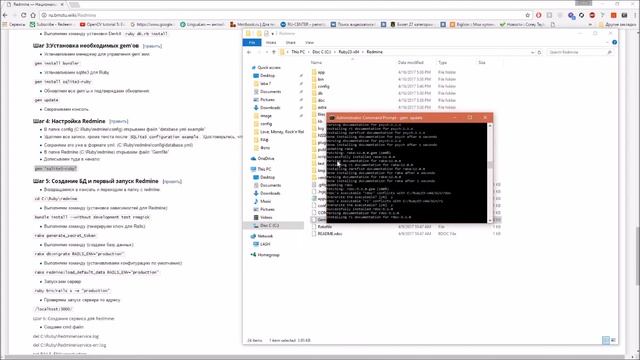Refresh the Explorer folder view

539,52
